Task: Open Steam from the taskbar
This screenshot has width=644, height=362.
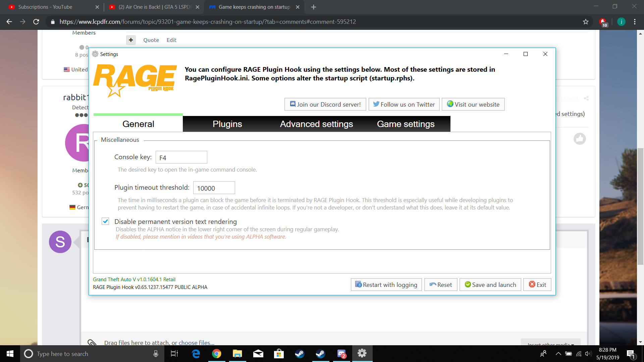Action: tap(300, 354)
